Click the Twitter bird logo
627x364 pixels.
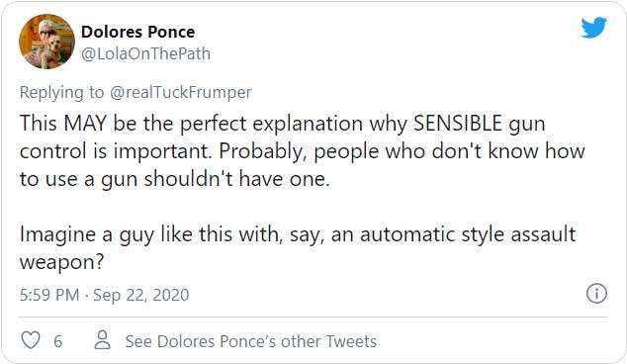tap(593, 27)
